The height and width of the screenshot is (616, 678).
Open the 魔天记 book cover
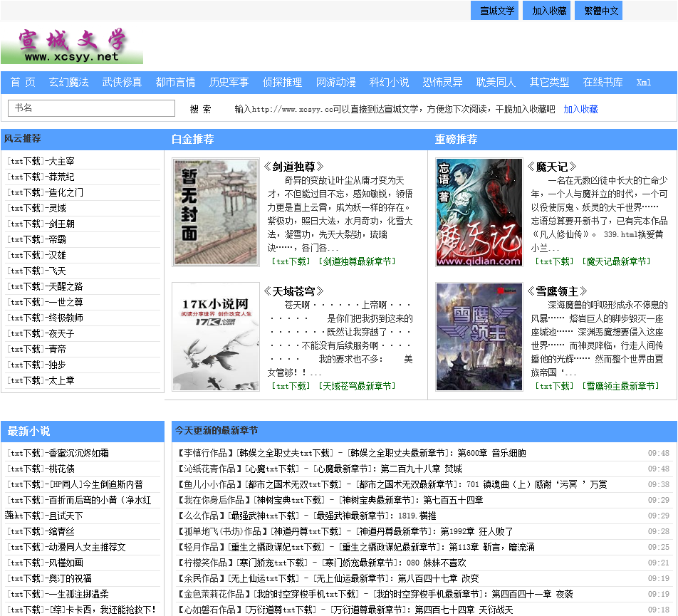pos(479,212)
